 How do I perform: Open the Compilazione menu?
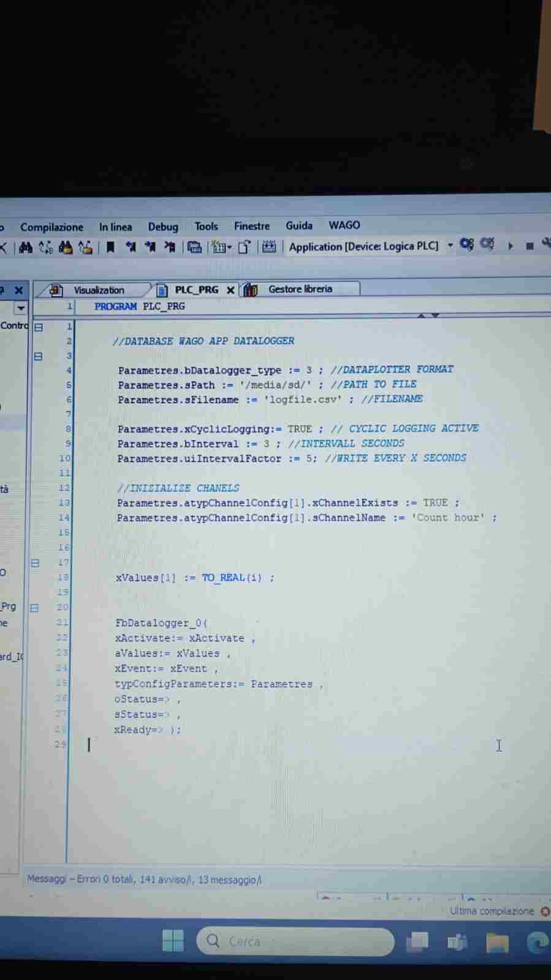tap(51, 227)
